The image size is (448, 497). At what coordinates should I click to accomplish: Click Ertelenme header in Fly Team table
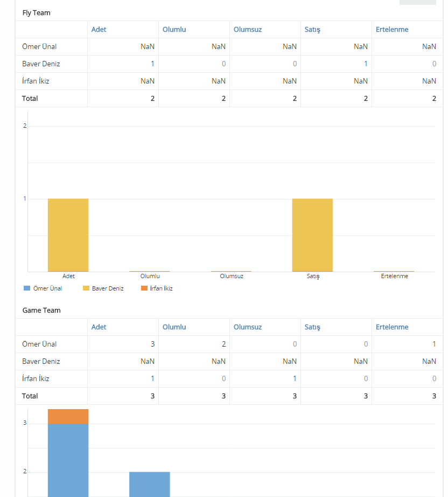[x=392, y=30]
